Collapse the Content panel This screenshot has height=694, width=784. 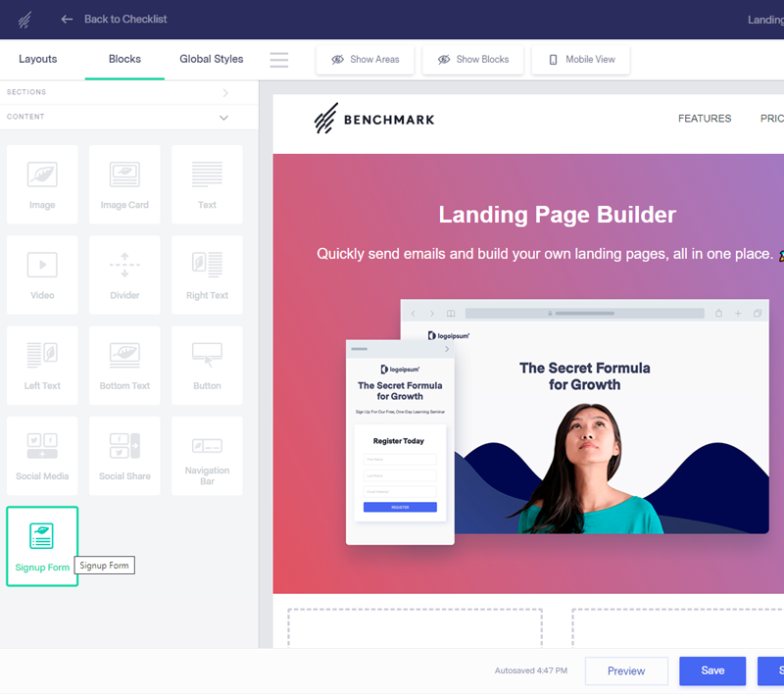click(x=224, y=118)
